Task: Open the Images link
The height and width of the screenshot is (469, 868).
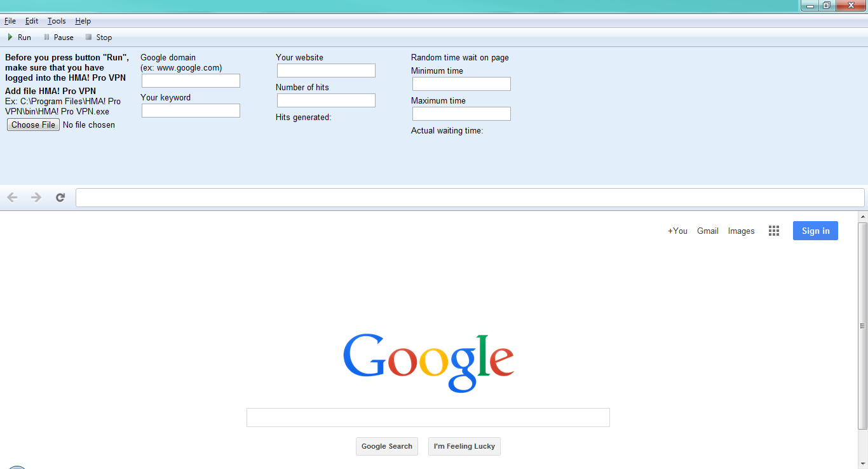Action: click(741, 231)
